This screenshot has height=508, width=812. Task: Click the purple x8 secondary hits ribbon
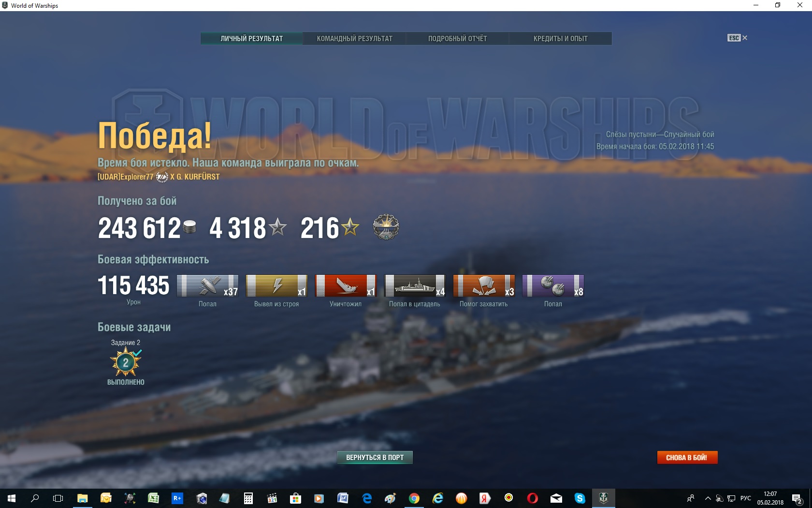[553, 285]
